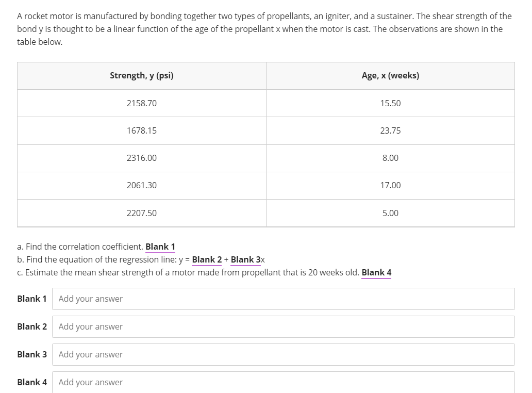Viewport: 532px width, 393px height.
Task: Select the 2061.30 strength cell
Action: tap(142, 186)
